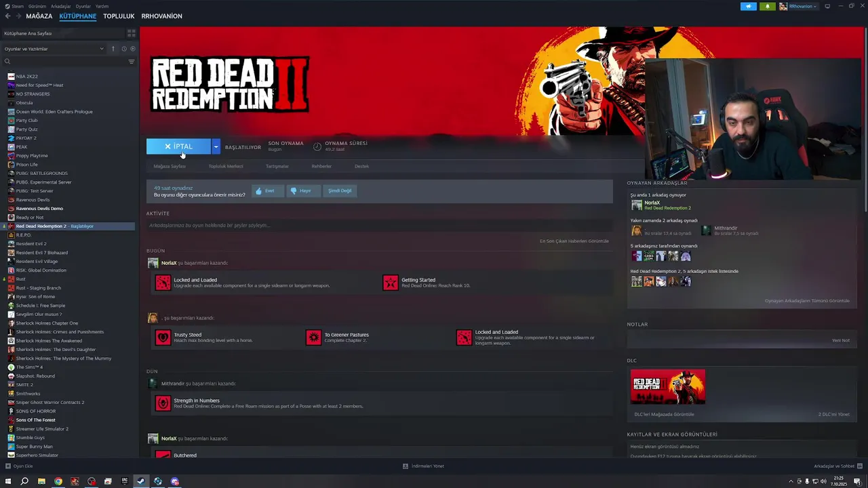Image resolution: width=868 pixels, height=488 pixels.
Task: Open To Greener Pastures achievement icon
Action: 313,338
